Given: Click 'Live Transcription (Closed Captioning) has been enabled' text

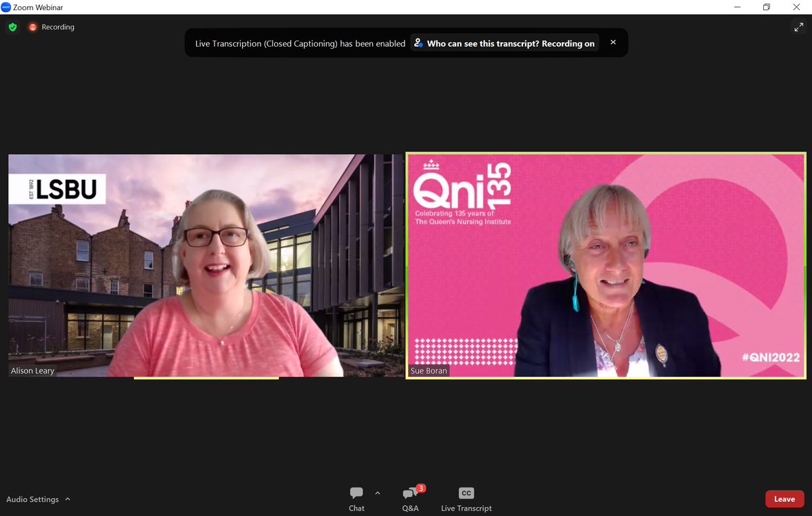Looking at the screenshot, I should (x=300, y=43).
